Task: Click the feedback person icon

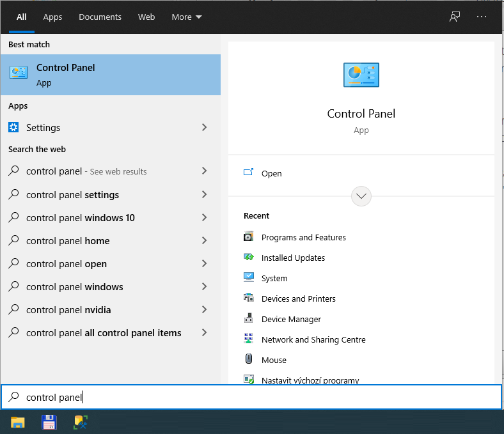Action: tap(455, 17)
